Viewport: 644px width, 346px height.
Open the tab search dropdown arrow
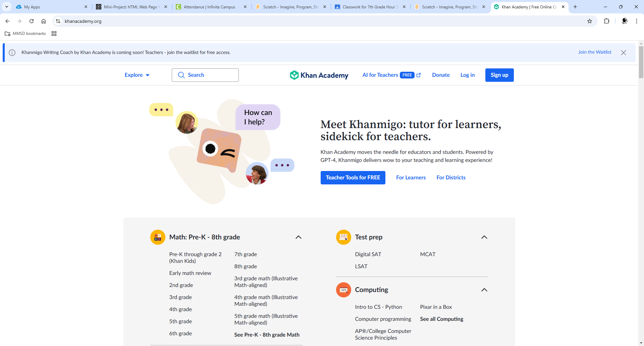click(6, 7)
